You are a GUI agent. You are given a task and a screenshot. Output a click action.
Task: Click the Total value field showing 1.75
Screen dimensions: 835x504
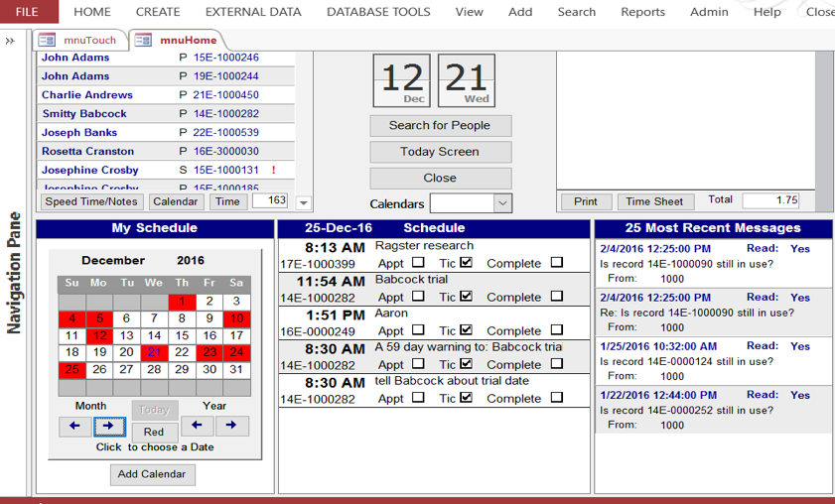[x=770, y=200]
